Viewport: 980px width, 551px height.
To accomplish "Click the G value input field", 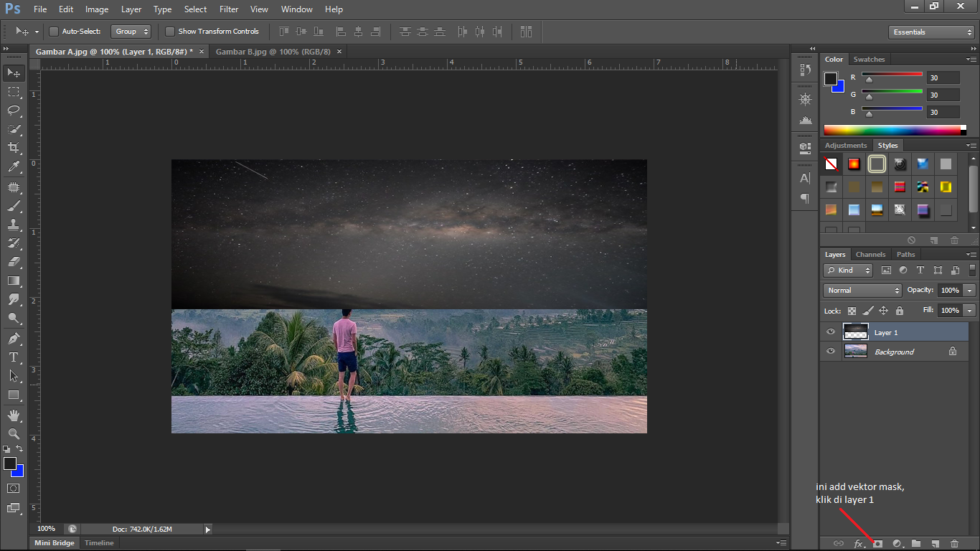I will tap(943, 95).
